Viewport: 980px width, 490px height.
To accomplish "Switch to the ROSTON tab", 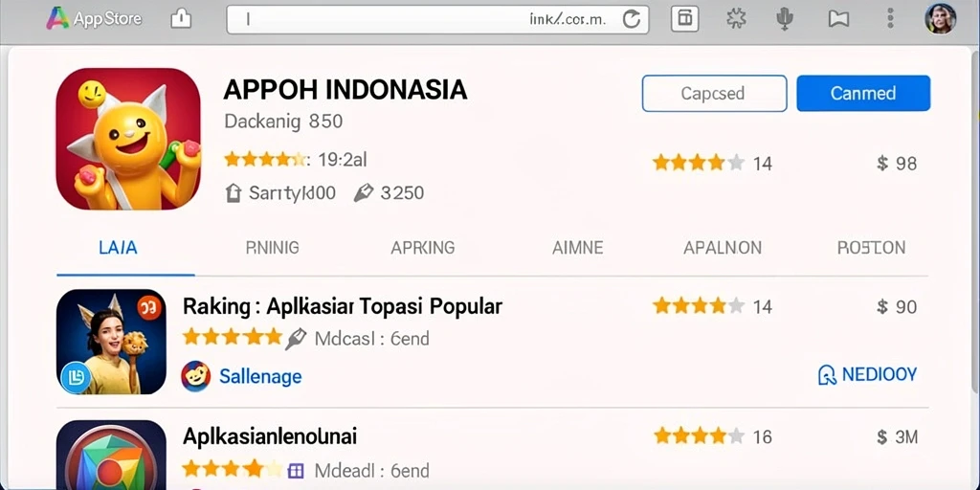I will [871, 248].
